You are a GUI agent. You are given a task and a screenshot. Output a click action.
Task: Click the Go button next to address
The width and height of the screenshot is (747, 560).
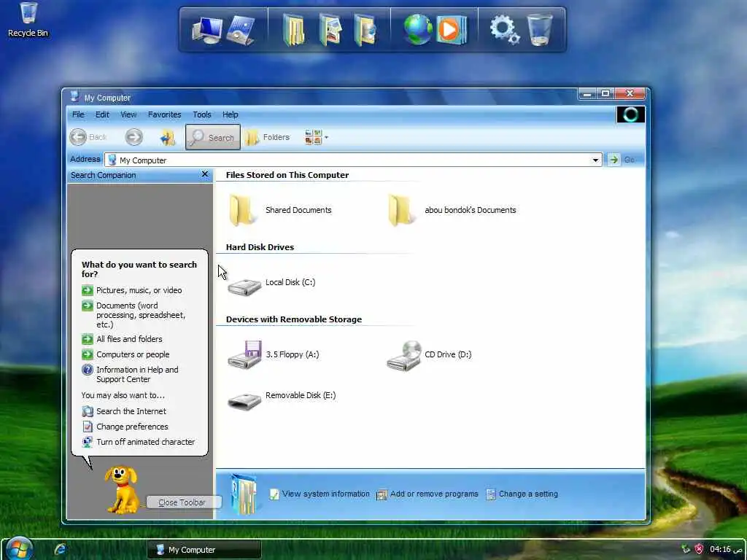[x=622, y=160]
